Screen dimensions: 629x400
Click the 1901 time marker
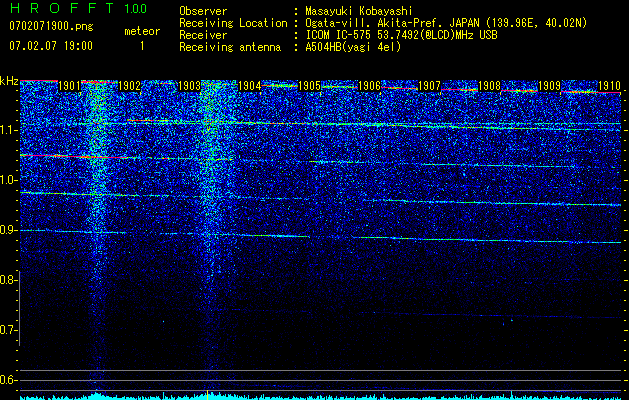tap(69, 86)
